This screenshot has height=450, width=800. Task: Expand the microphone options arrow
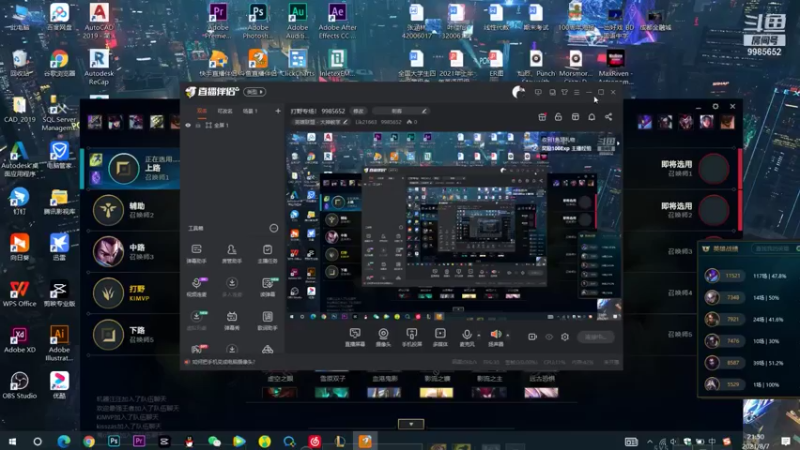tap(479, 335)
